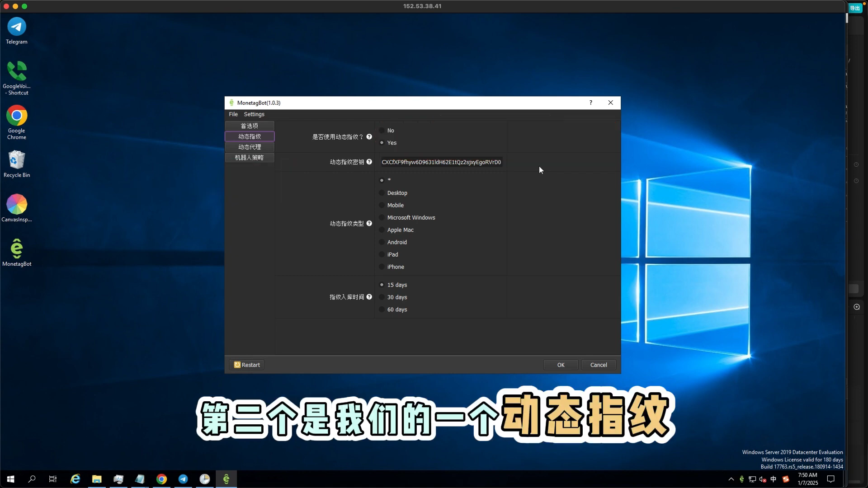Open the pie-chart app on the taskbar
The height and width of the screenshot is (488, 868).
205,479
